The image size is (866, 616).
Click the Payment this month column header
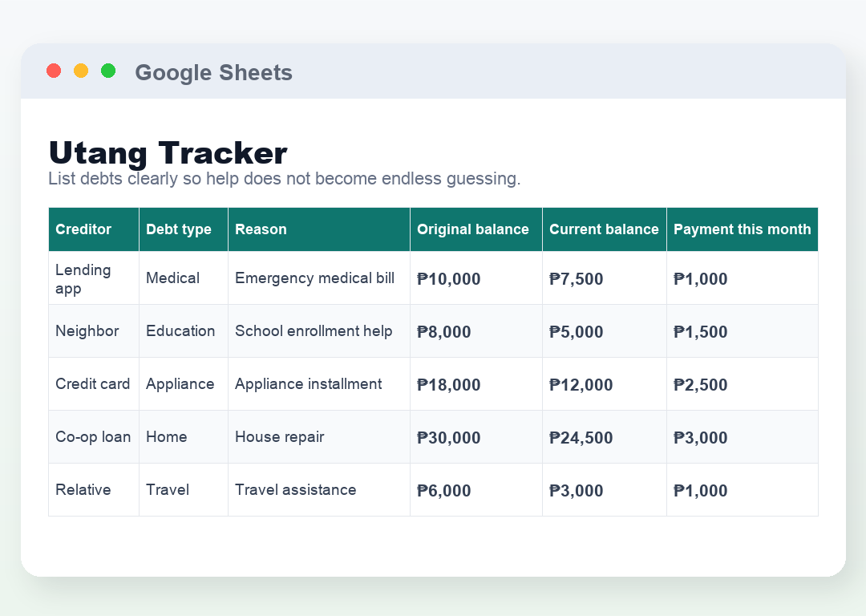click(x=743, y=229)
